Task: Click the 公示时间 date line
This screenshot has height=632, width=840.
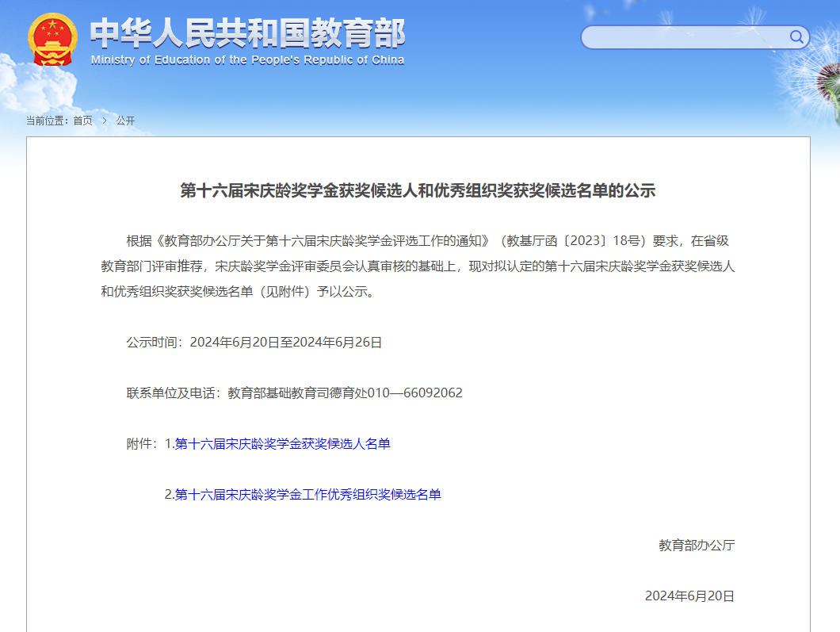Action: tap(254, 342)
